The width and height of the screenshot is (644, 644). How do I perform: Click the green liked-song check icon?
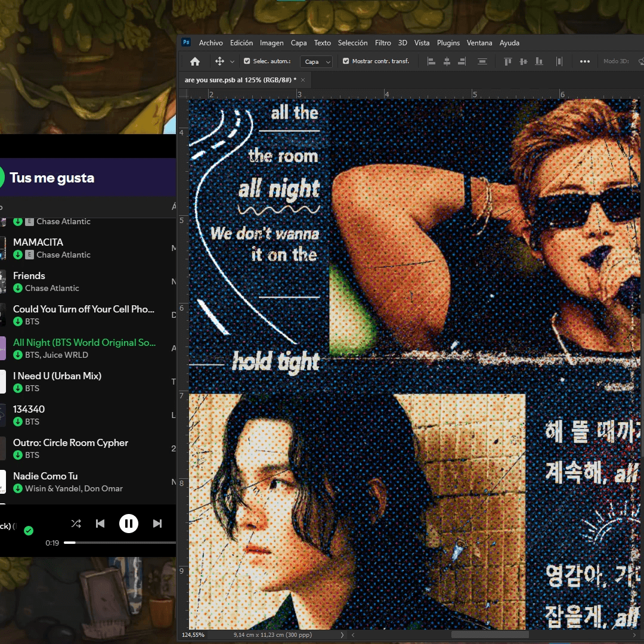(x=29, y=531)
